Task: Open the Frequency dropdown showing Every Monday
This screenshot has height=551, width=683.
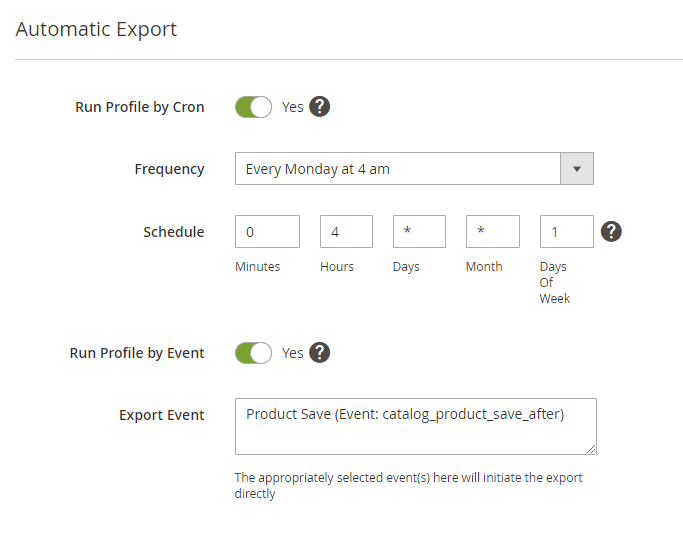Action: (398, 169)
